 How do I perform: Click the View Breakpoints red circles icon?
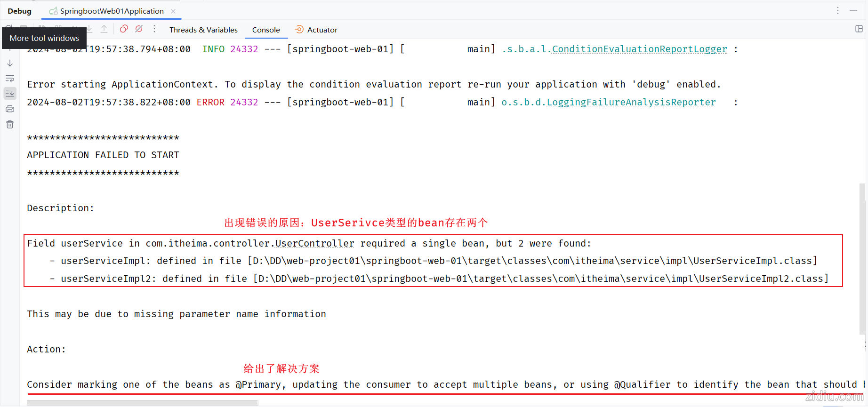coord(124,29)
